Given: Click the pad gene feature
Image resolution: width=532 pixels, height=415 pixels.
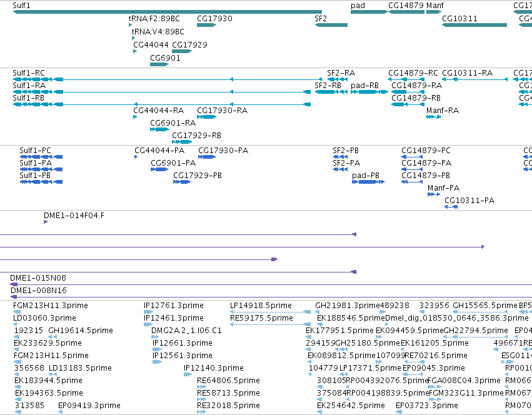Looking at the screenshot, I should point(369,12).
